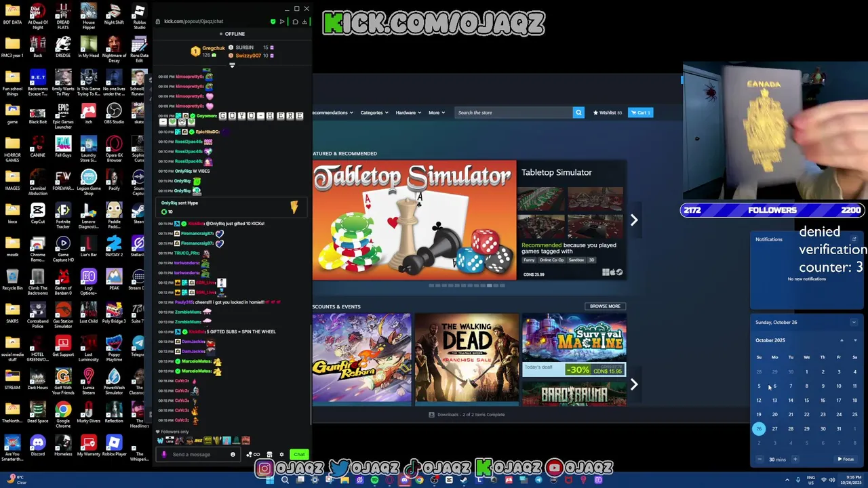The image size is (868, 488).
Task: Open Google Chrome desktop shortcut
Action: pyautogui.click(x=63, y=415)
